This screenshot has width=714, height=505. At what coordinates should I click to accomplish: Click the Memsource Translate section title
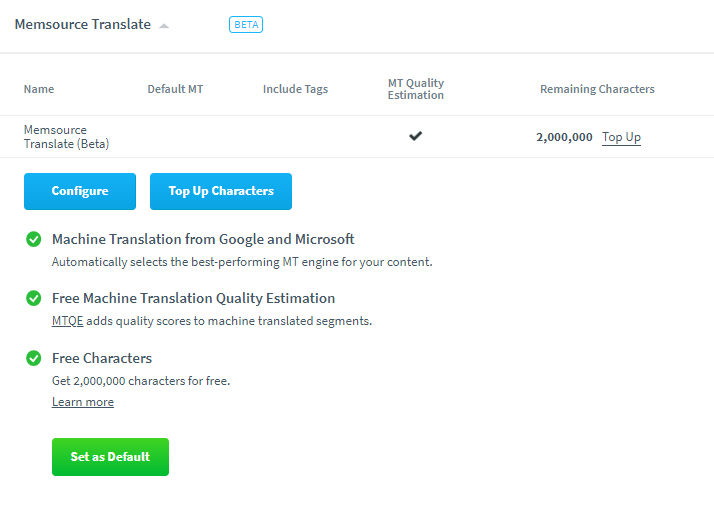[83, 25]
